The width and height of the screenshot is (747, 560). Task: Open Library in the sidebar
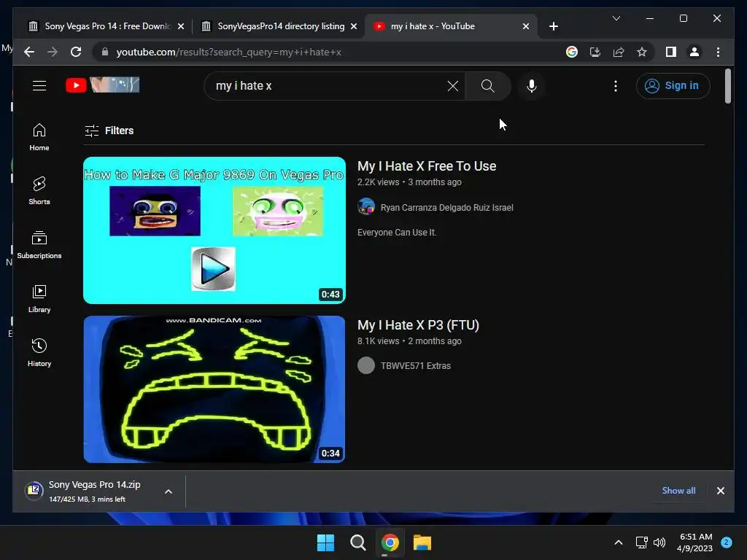pos(39,298)
